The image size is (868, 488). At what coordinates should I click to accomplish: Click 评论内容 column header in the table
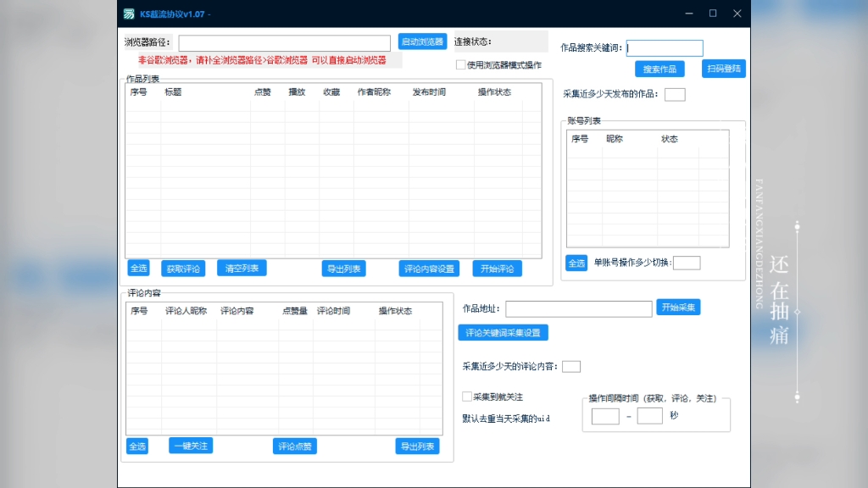(237, 311)
